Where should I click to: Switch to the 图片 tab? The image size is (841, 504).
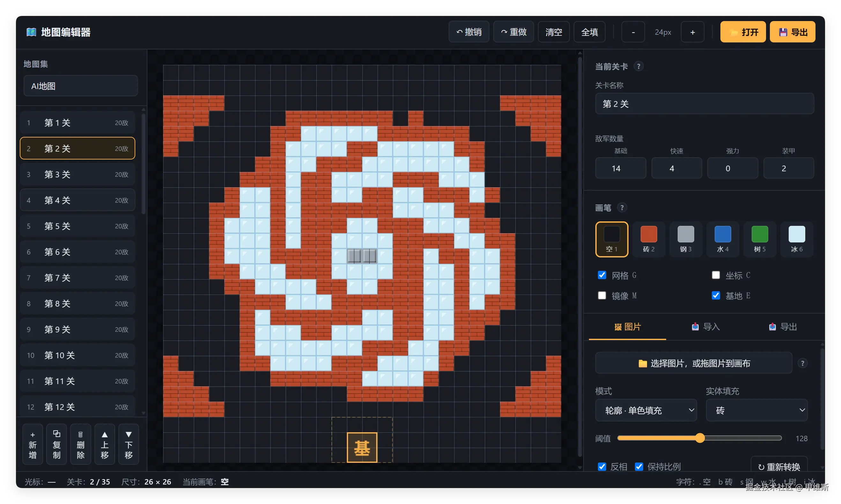(x=627, y=327)
